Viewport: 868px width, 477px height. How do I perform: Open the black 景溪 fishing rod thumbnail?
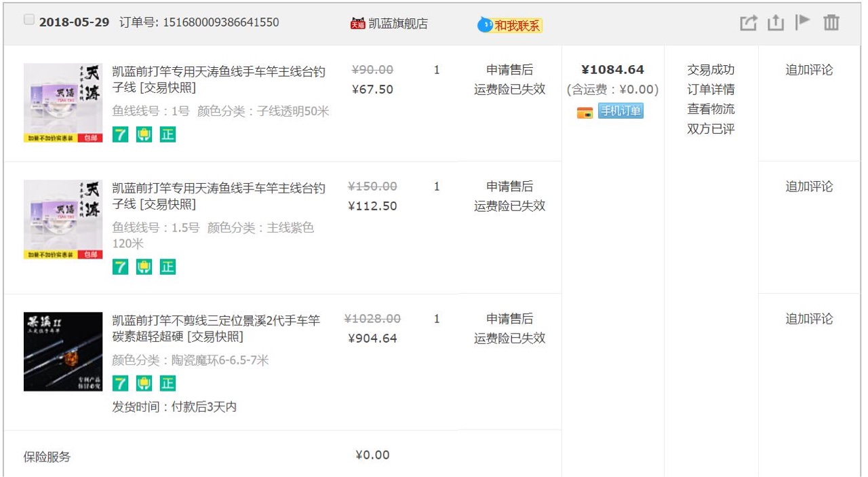tap(63, 351)
